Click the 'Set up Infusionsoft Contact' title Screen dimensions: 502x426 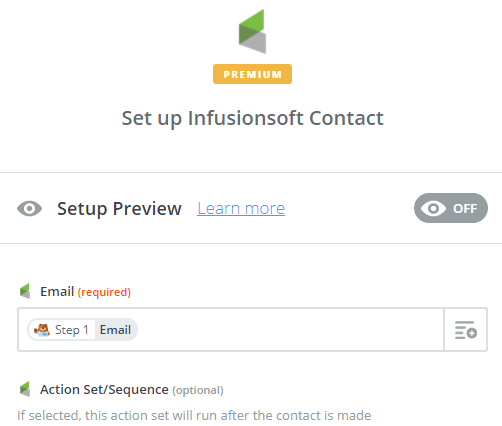pyautogui.click(x=252, y=118)
